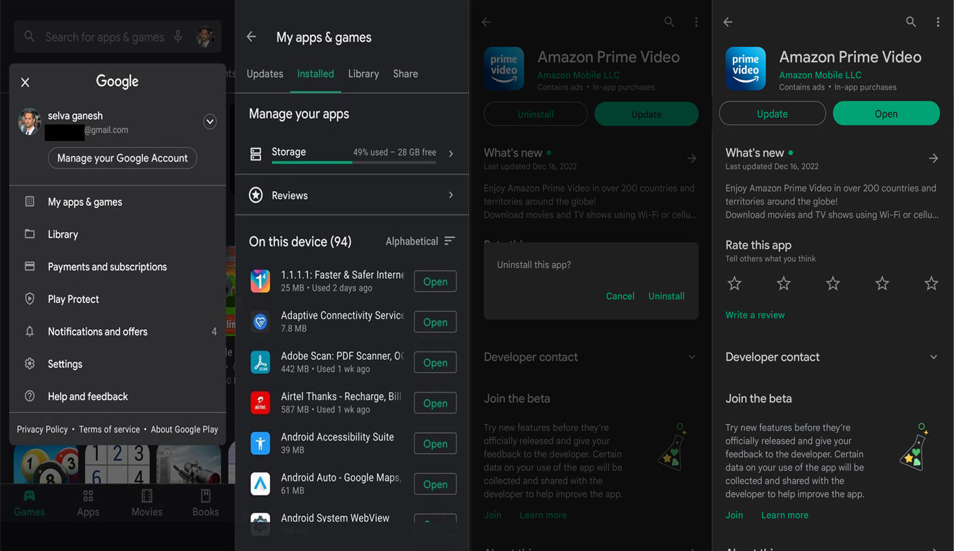Viewport: 980px width, 551px height.
Task: Switch to Updates tab
Action: [264, 74]
